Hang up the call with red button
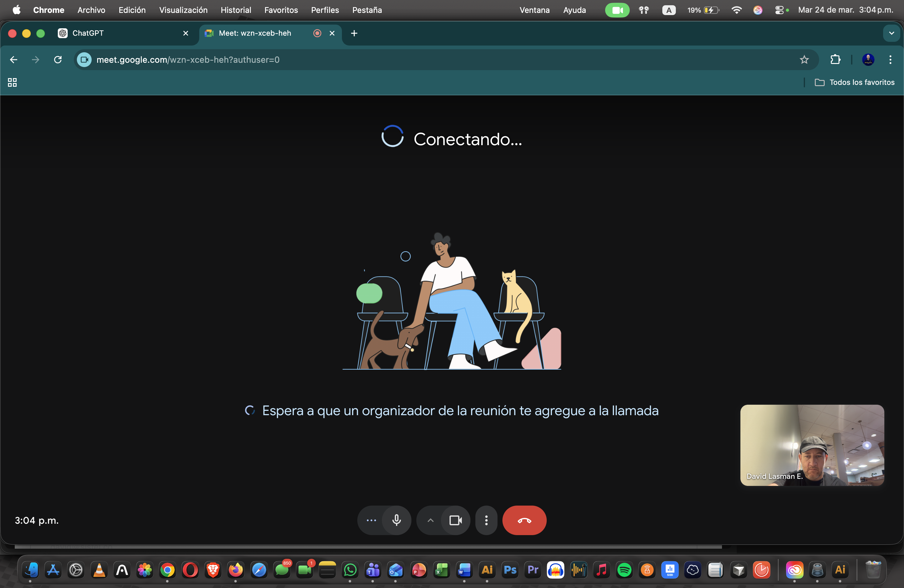 (524, 520)
